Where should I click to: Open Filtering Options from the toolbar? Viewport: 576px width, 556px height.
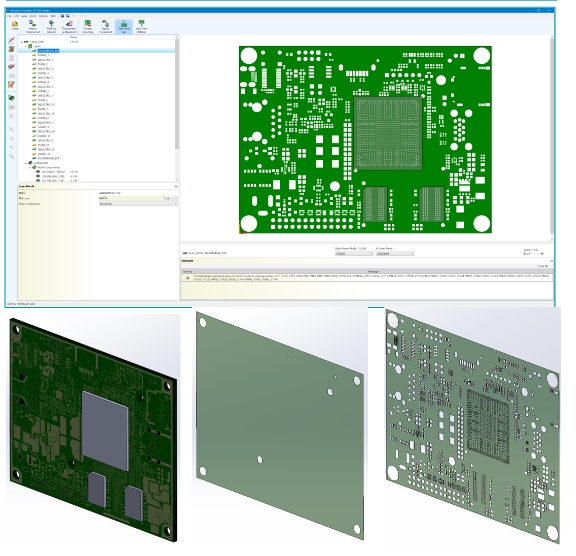point(51,24)
